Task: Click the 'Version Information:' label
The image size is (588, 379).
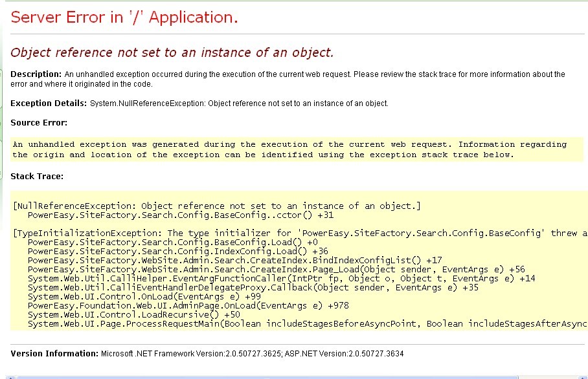Action: [54, 354]
